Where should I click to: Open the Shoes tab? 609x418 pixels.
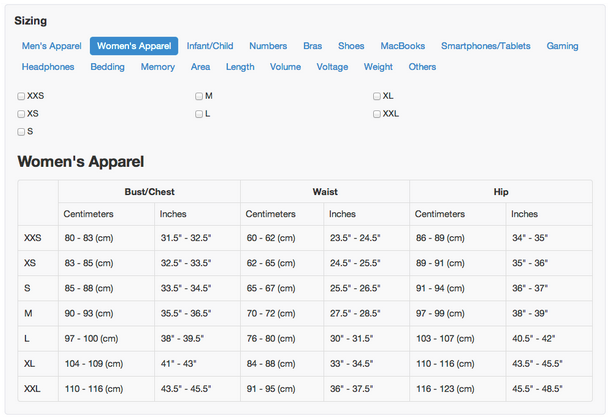coord(351,46)
